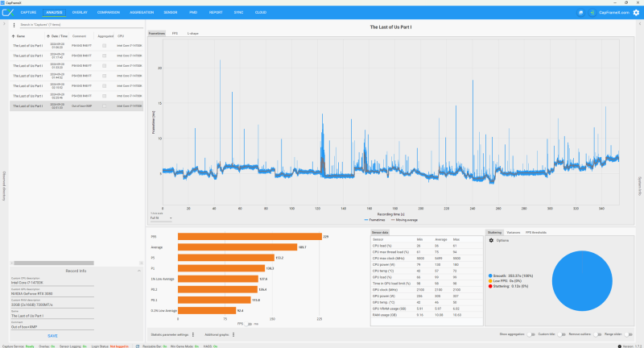The image size is (644, 348).
Task: Click the Sensor data tab header
Action: [380, 233]
